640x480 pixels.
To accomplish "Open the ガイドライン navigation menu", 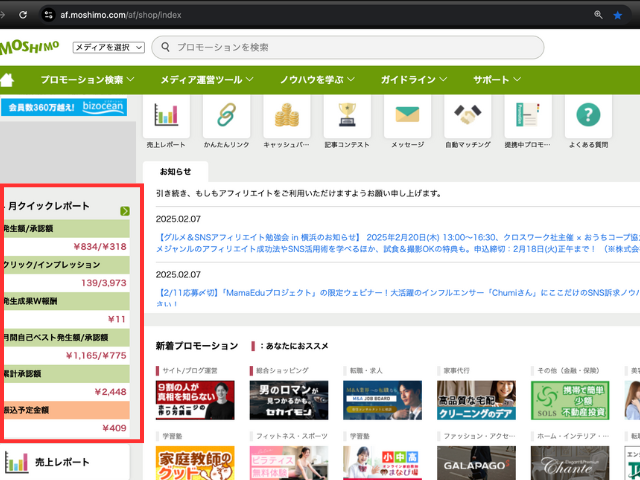I will pos(413,79).
